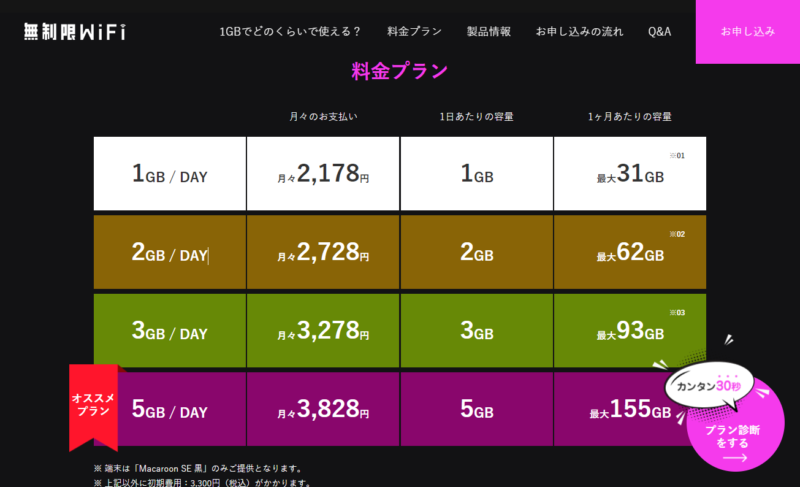Select the 5GB / DAY plan cell
The image size is (800, 487).
click(170, 409)
